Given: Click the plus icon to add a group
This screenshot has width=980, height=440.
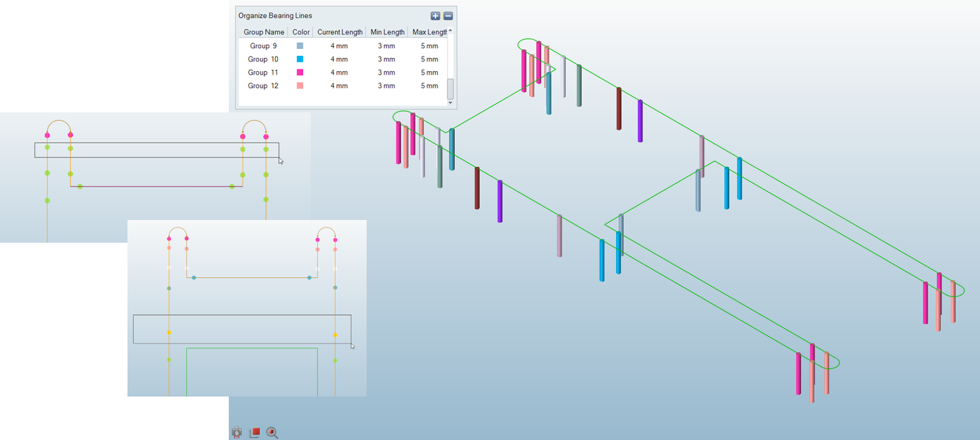Looking at the screenshot, I should [x=435, y=16].
